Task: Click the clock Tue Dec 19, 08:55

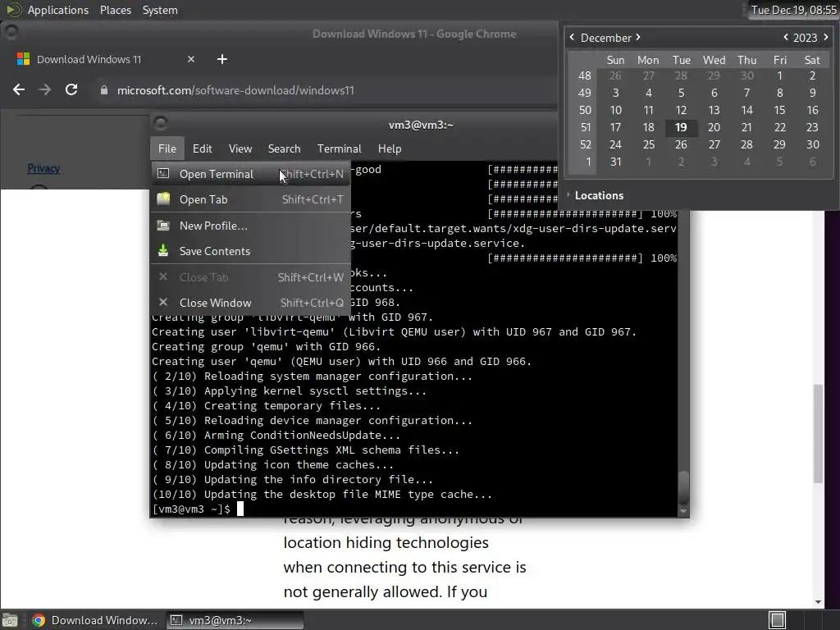Action: (793, 10)
